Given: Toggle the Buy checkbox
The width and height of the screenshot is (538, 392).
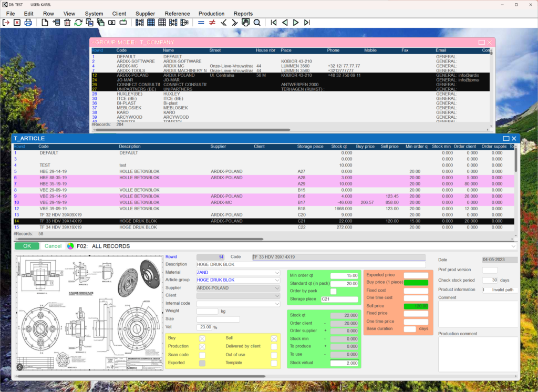Looking at the screenshot, I should point(202,338).
